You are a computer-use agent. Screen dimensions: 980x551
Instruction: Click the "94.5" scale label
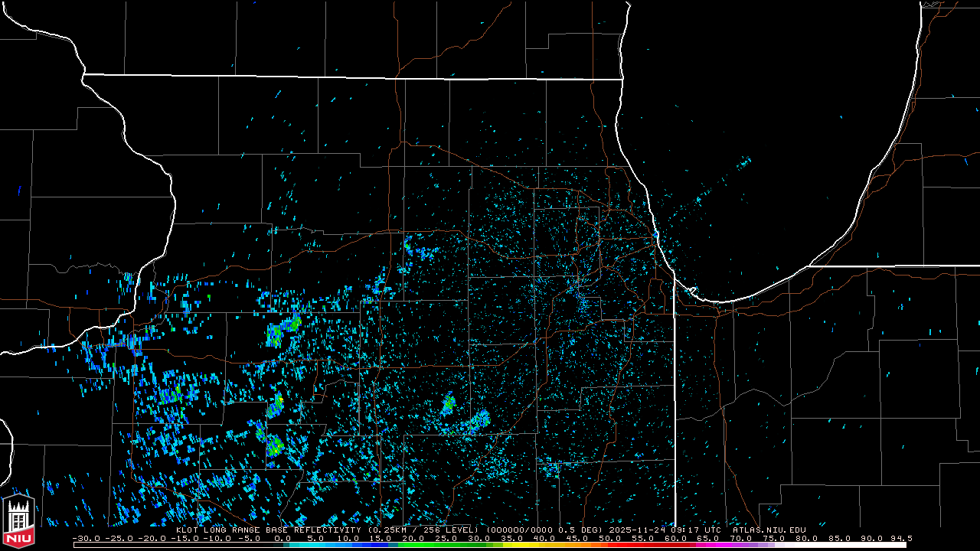(901, 539)
